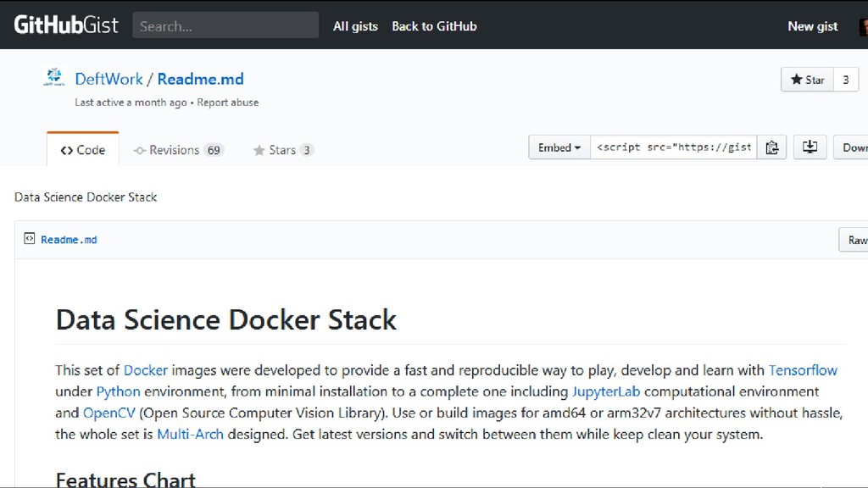Go to Back to GitHub link
Image resolution: width=868 pixels, height=488 pixels.
click(x=434, y=26)
